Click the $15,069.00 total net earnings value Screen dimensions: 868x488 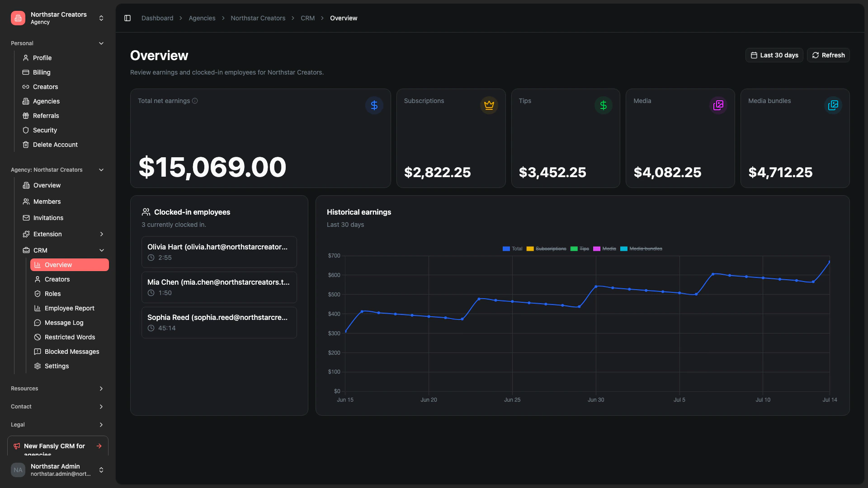pyautogui.click(x=212, y=167)
